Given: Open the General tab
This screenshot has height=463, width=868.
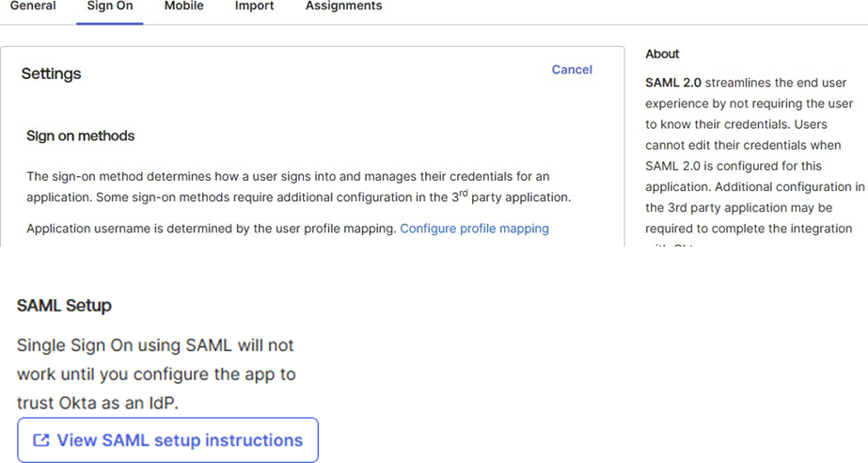Looking at the screenshot, I should (x=33, y=6).
